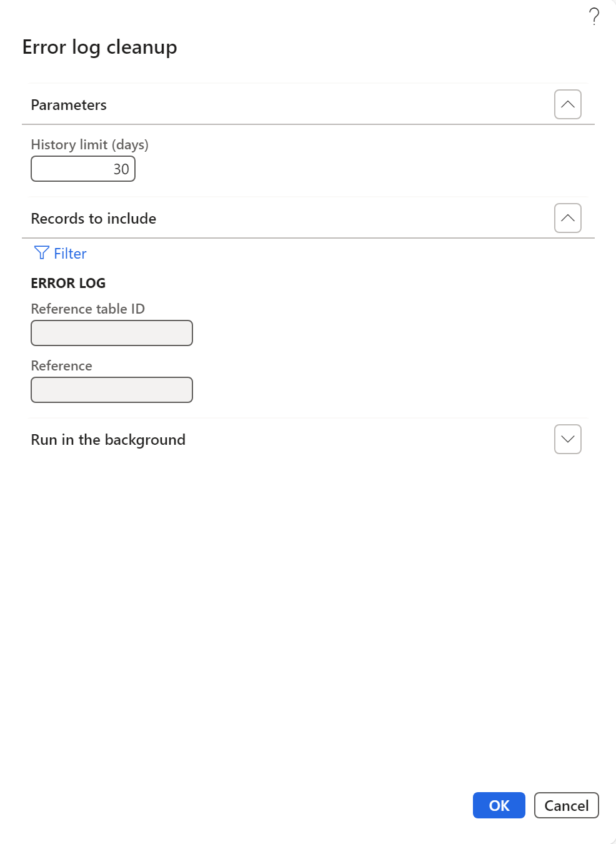Open the Filter link text
This screenshot has width=616, height=844.
click(x=70, y=254)
